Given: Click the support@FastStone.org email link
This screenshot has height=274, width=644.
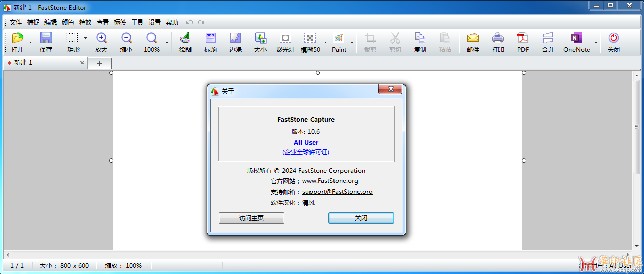Looking at the screenshot, I should (338, 192).
